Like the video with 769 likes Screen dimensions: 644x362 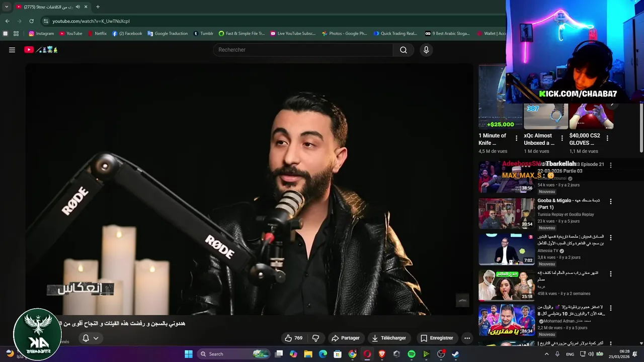[x=293, y=338]
